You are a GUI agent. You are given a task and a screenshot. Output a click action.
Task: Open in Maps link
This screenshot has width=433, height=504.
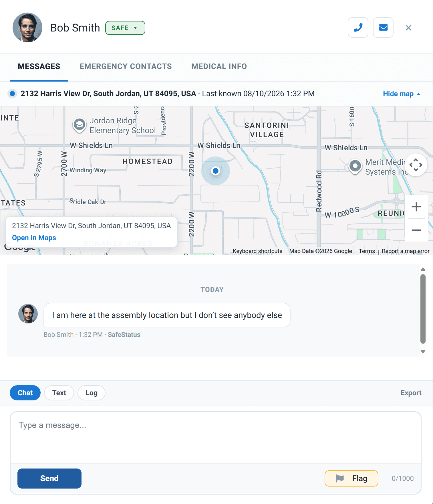coord(34,238)
